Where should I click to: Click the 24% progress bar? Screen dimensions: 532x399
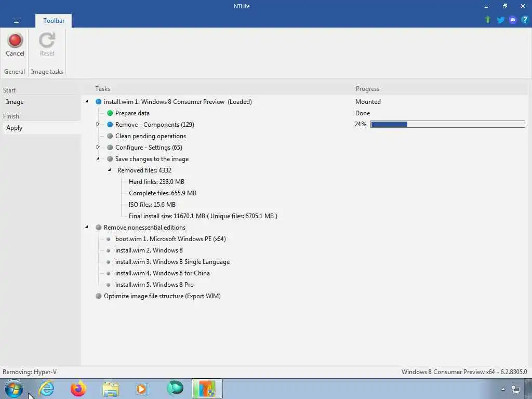tap(448, 124)
